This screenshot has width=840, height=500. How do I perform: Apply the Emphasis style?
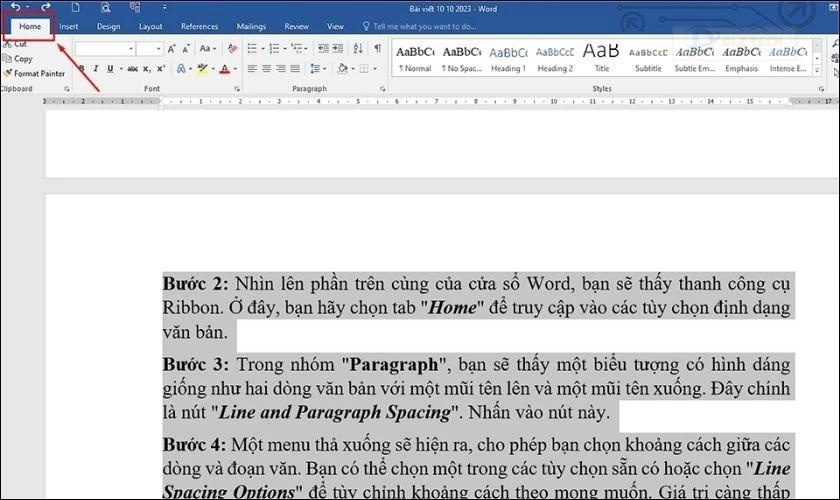741,58
